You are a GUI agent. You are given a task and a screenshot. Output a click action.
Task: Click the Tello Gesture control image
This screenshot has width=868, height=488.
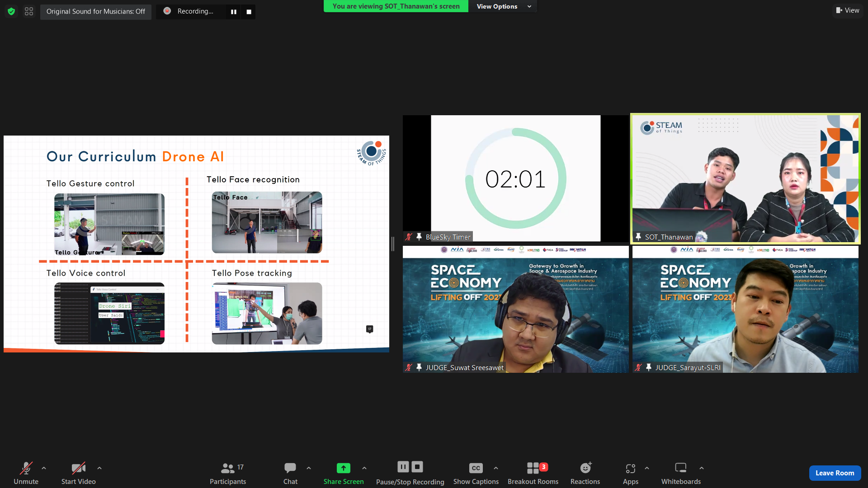(109, 224)
